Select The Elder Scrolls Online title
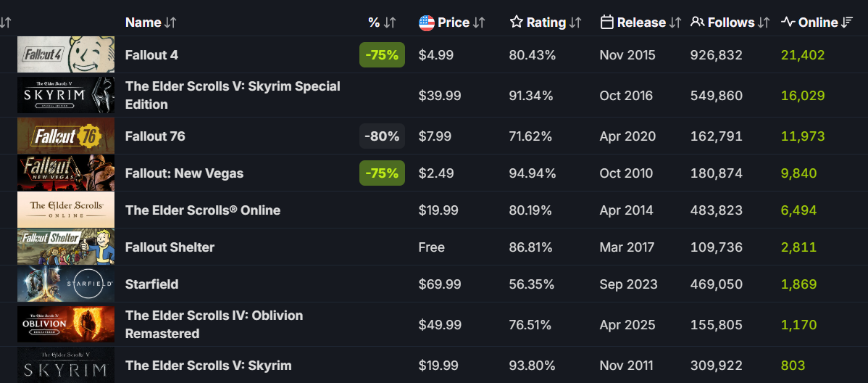The image size is (868, 383). click(x=203, y=210)
